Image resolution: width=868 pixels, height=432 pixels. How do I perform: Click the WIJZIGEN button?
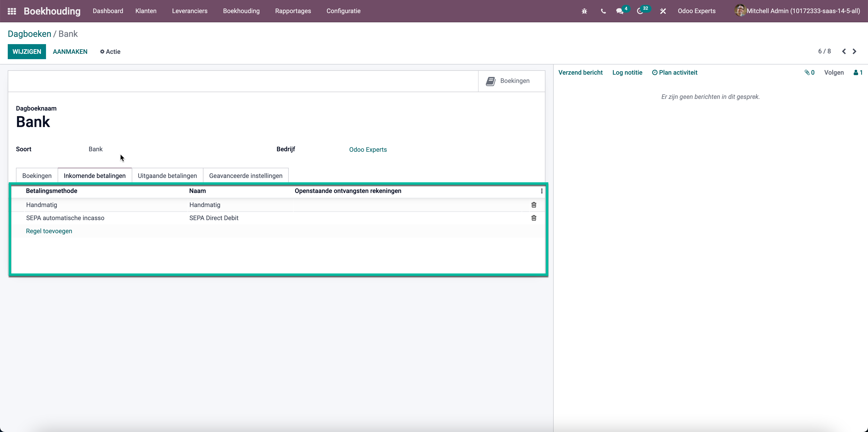tap(27, 52)
